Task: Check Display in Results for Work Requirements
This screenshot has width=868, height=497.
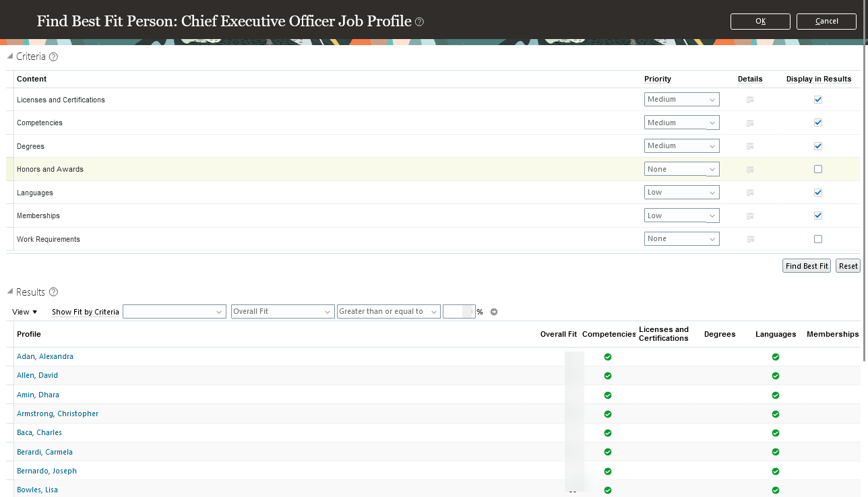Action: (818, 239)
